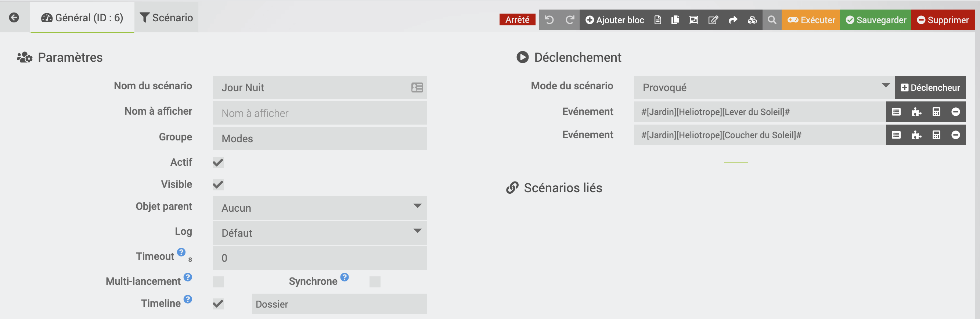Viewport: 980px width, 319px height.
Task: Click the Arrêté status label
Action: coord(517,20)
